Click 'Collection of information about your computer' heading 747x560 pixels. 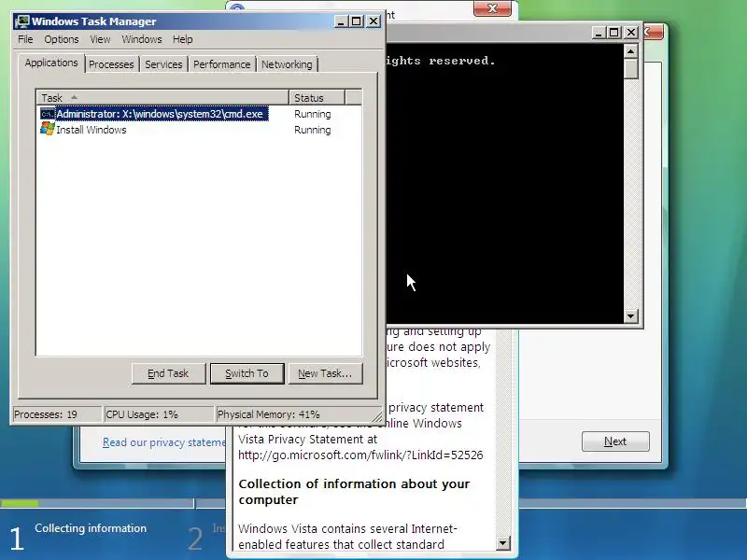point(354,492)
